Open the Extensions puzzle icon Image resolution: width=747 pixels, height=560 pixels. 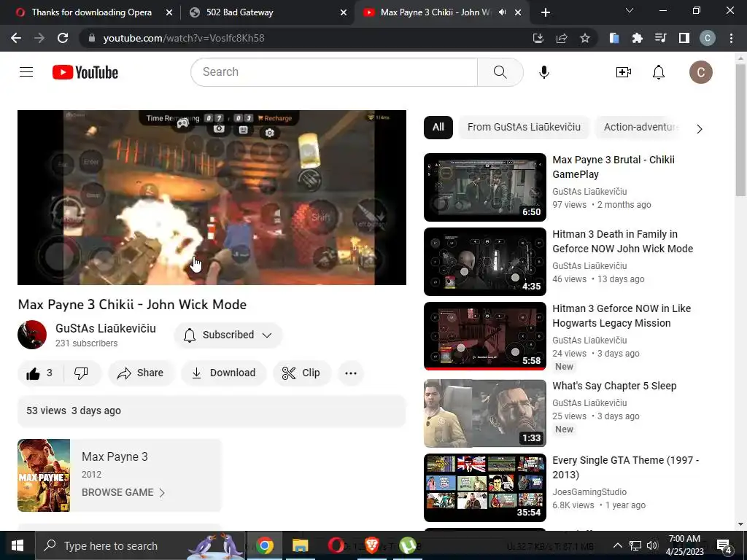(x=637, y=38)
